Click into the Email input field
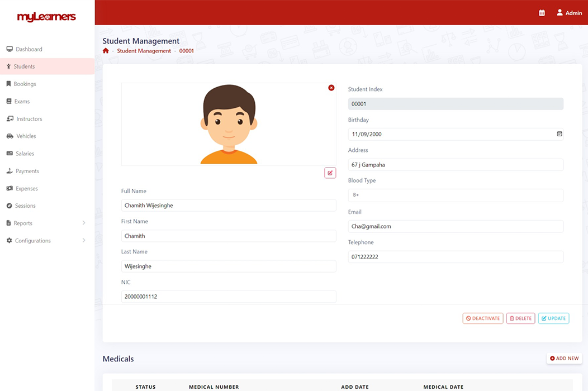 (x=455, y=226)
